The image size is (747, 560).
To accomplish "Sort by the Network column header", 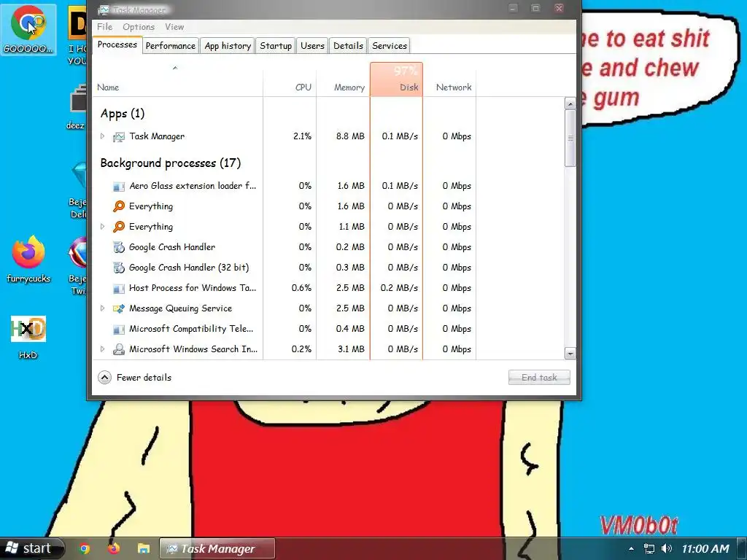I will click(449, 80).
